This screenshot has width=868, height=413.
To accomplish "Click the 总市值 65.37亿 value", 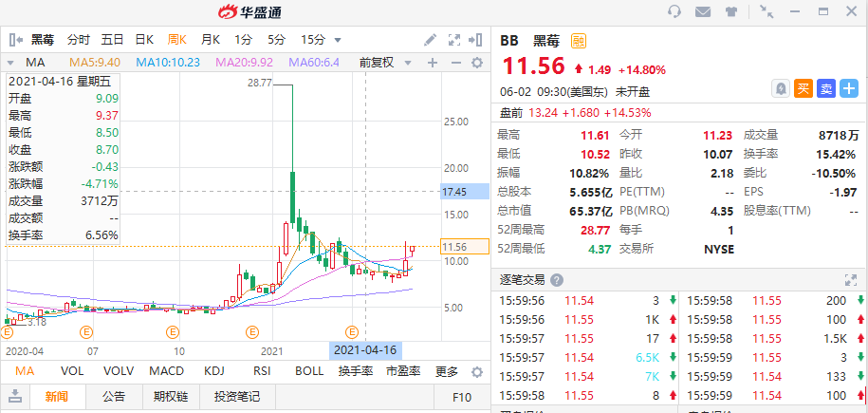I will pos(590,211).
